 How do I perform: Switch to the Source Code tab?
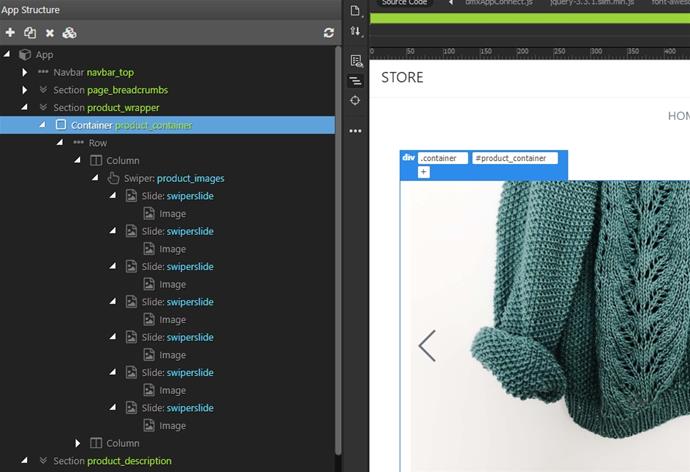(x=404, y=3)
